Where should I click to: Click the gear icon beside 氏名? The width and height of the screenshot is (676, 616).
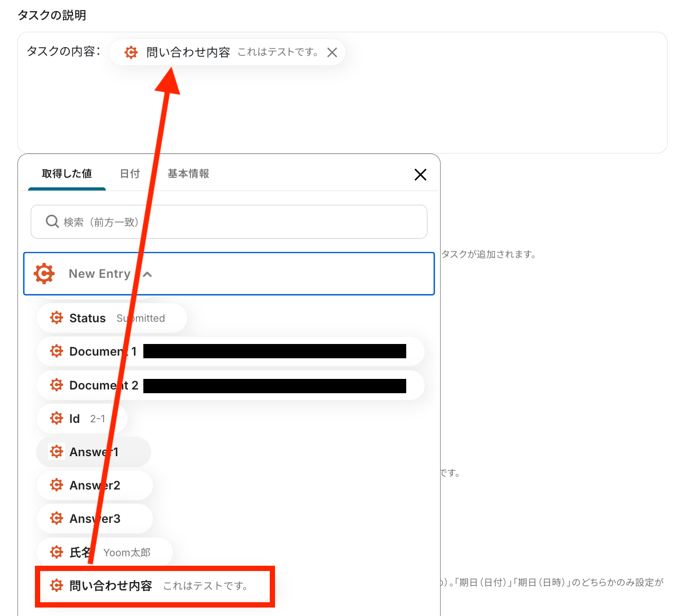[x=57, y=552]
